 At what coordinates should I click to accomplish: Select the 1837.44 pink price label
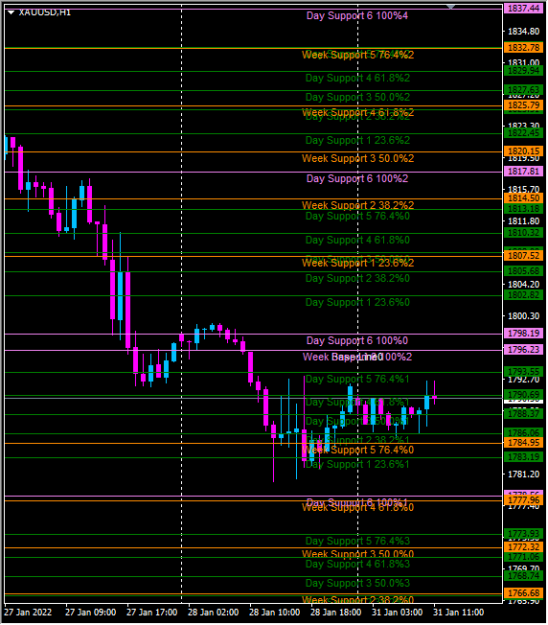pyautogui.click(x=523, y=8)
